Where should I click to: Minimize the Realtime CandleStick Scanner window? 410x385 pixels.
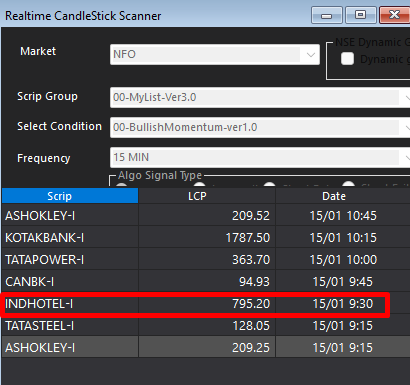coord(327,15)
